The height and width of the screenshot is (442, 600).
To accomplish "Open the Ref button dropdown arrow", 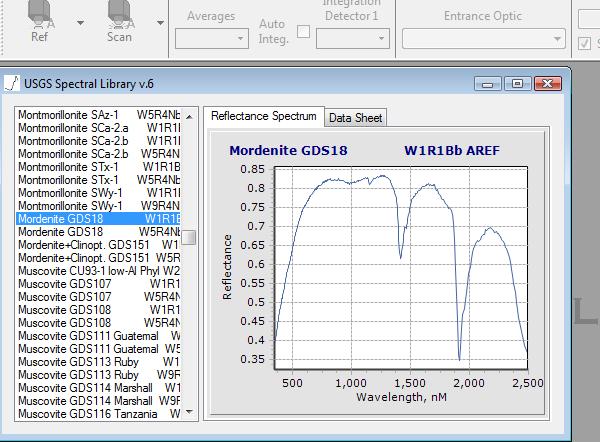I will pos(80,23).
